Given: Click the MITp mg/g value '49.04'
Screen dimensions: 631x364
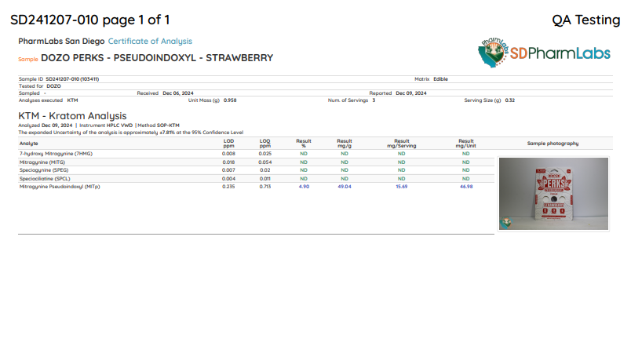Looking at the screenshot, I should point(345,187).
